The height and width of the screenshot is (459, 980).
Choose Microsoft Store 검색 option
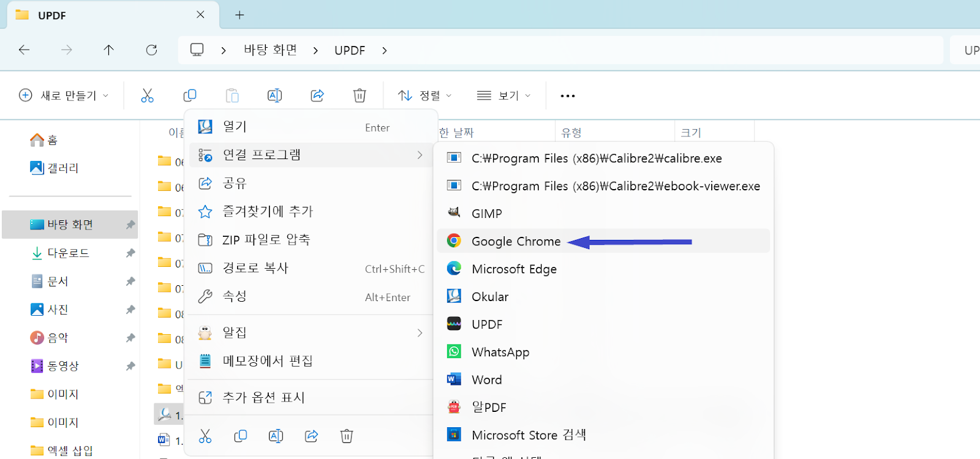pyautogui.click(x=603, y=435)
